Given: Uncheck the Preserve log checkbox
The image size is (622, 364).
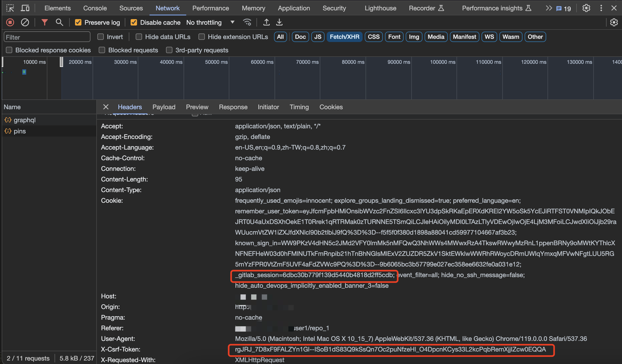Looking at the screenshot, I should tap(78, 23).
